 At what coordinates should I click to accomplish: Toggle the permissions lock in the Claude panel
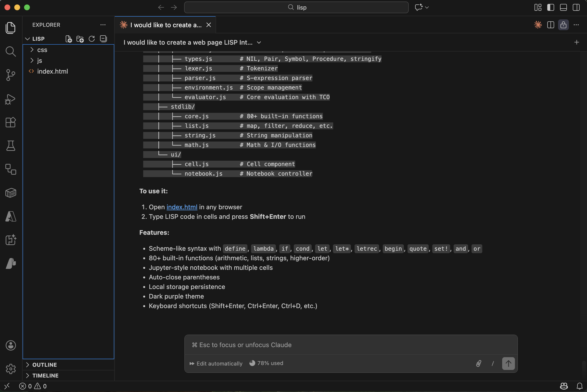pos(563,25)
